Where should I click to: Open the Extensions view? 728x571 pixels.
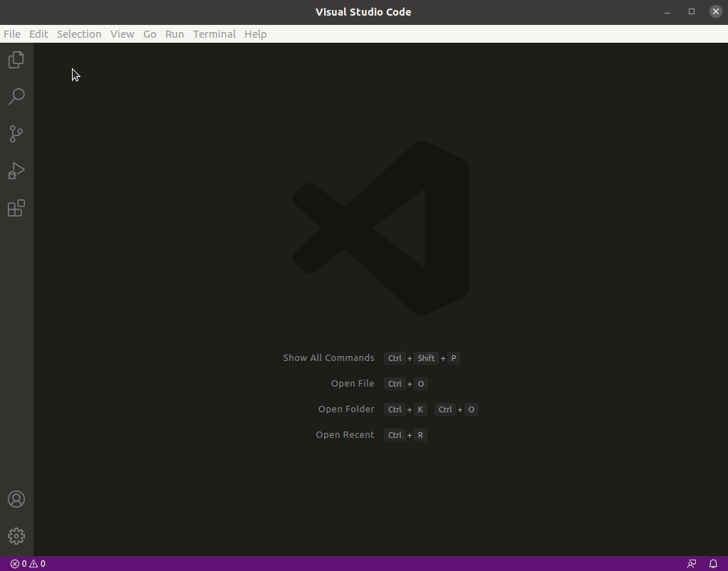coord(16,208)
